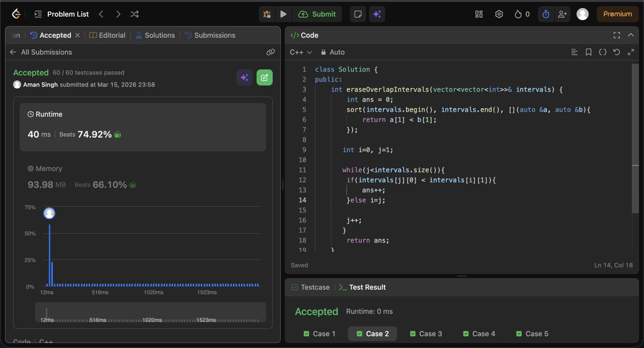Click the LeetCode logo icon

tap(15, 14)
